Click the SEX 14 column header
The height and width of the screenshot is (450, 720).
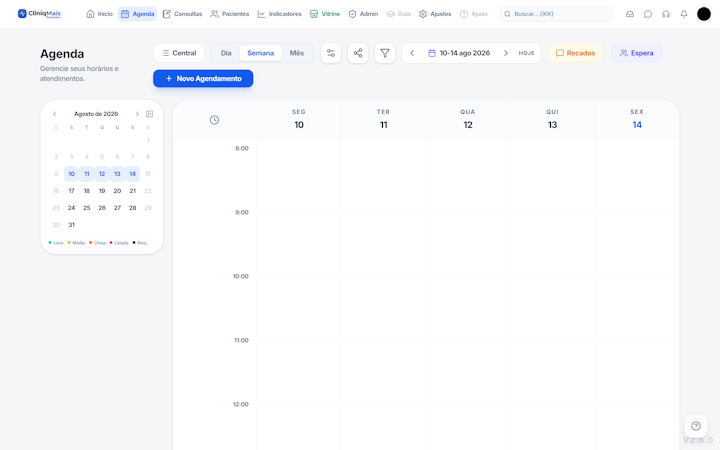pyautogui.click(x=637, y=120)
